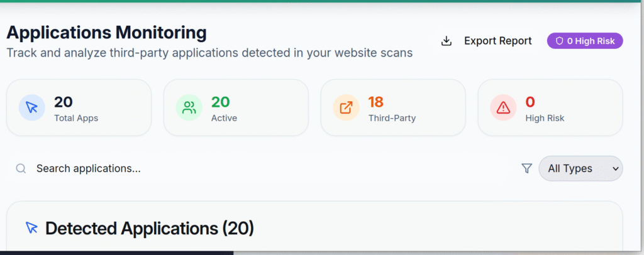The width and height of the screenshot is (644, 255).
Task: Click the blue cursor icon for Total Apps
Action: 32,107
